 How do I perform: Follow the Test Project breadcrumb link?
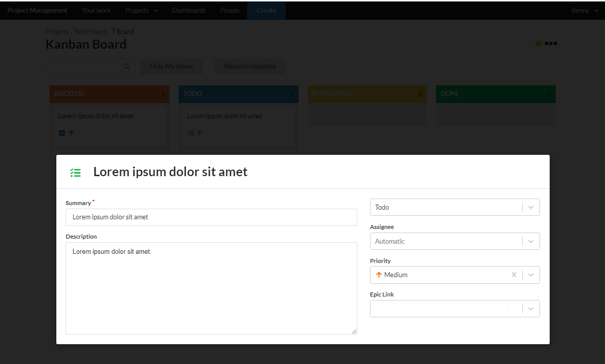90,31
